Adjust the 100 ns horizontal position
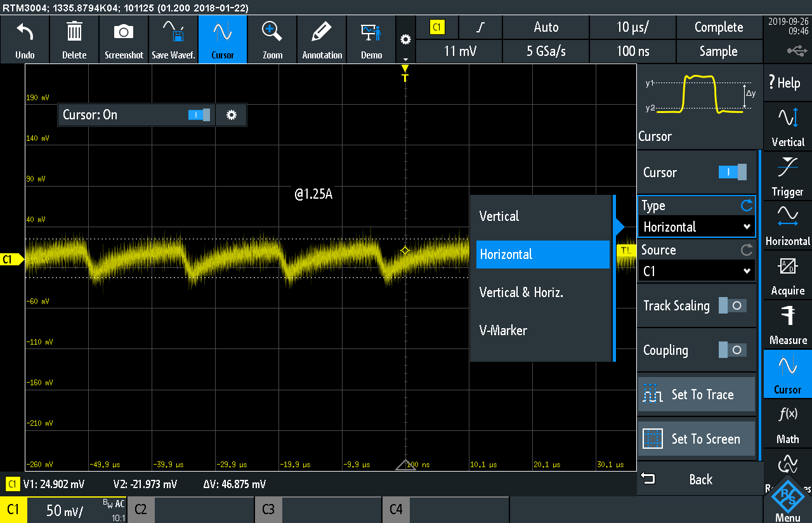The width and height of the screenshot is (812, 523). pyautogui.click(x=632, y=51)
